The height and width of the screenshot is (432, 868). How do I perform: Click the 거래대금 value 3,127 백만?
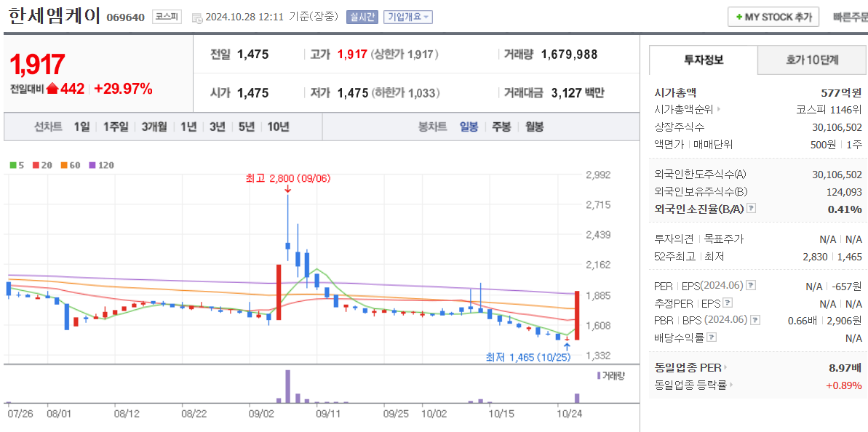coord(578,93)
